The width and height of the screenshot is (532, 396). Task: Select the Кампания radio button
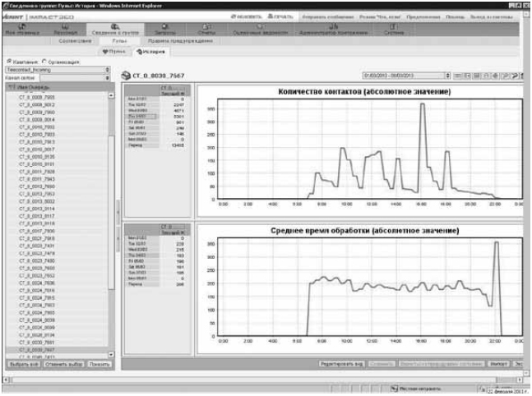pyautogui.click(x=9, y=62)
